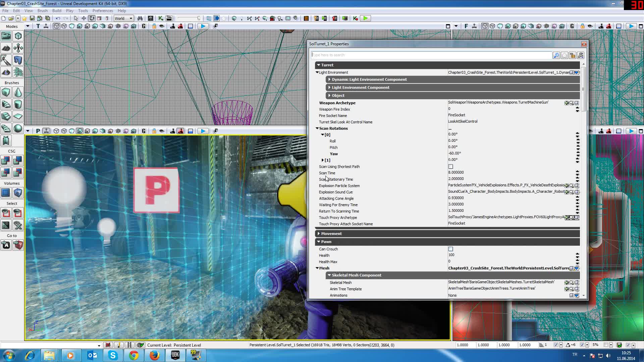
Task: Click green play in editor arrow
Action: [x=365, y=18]
